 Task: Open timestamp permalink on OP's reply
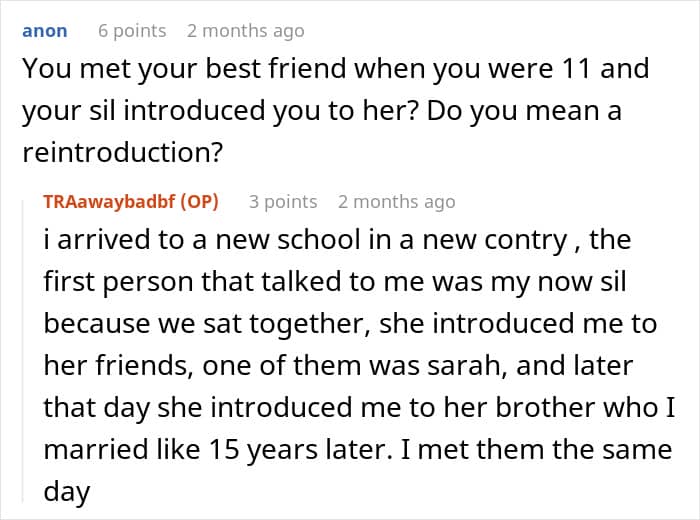point(396,202)
